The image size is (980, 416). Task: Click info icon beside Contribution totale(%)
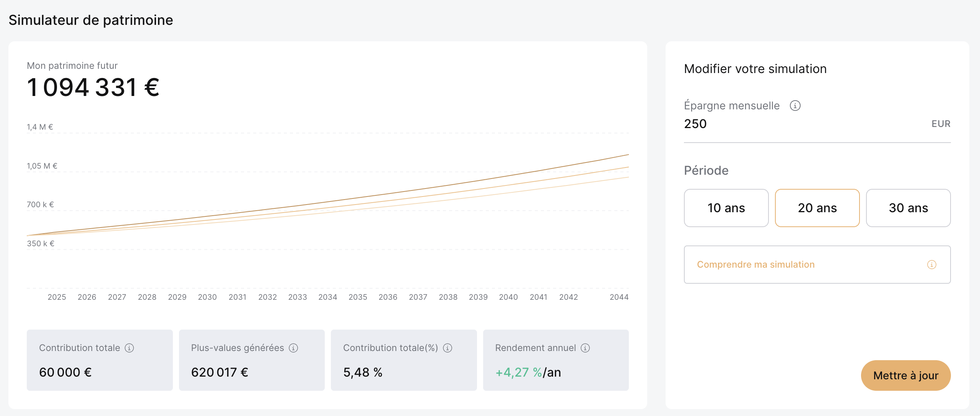coord(448,348)
